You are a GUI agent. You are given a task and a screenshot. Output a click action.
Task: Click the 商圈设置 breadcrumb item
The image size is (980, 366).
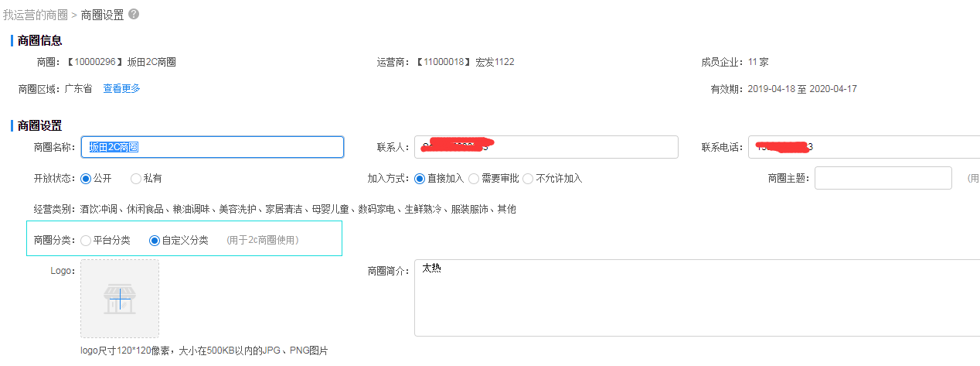click(x=102, y=15)
